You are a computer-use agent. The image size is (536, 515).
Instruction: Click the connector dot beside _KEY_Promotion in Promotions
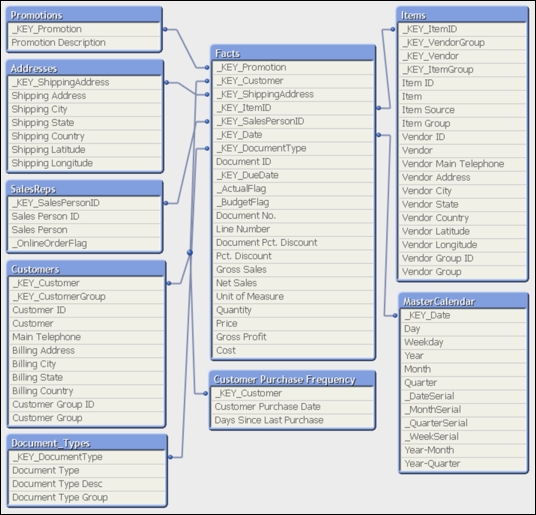[165, 29]
